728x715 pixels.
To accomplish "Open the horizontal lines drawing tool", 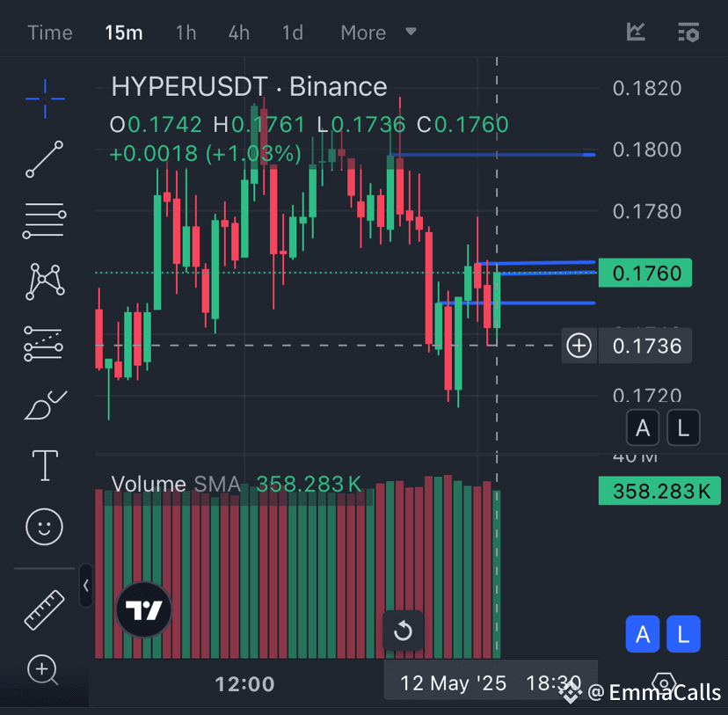I will pos(44,220).
